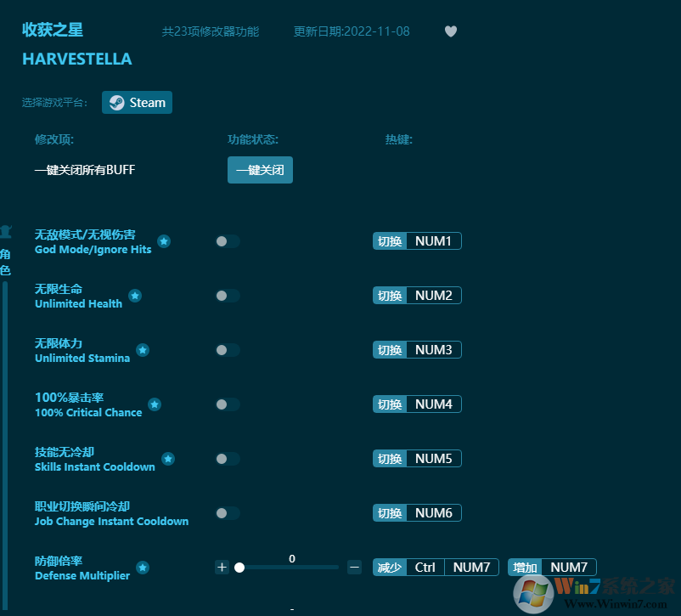Click the 切换 label for NUM6
The image size is (681, 616).
[x=390, y=512]
